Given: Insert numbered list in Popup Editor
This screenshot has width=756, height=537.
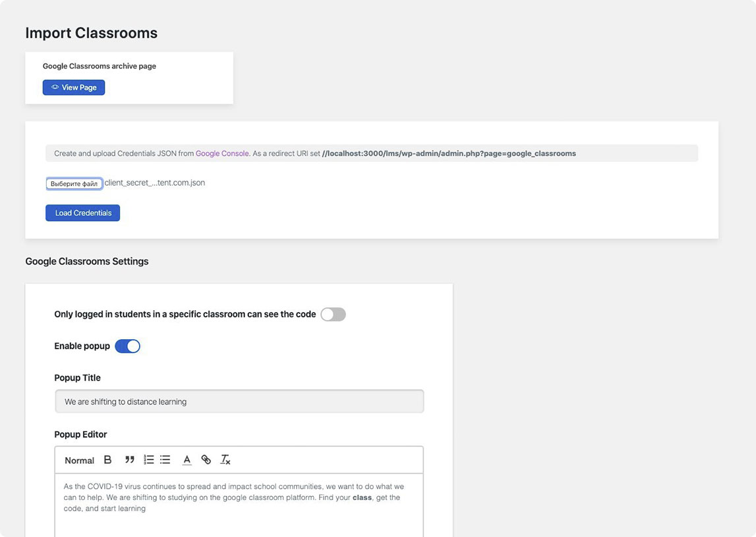Looking at the screenshot, I should [x=149, y=460].
